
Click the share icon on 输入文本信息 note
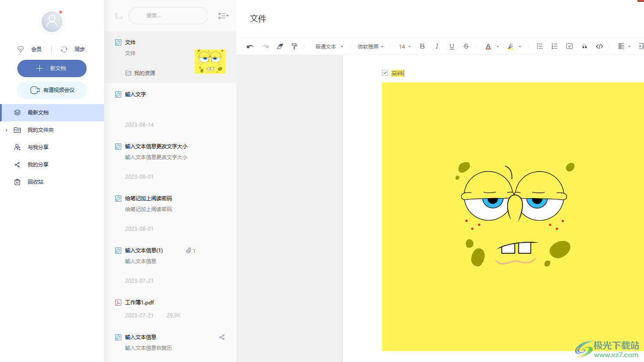pyautogui.click(x=222, y=337)
